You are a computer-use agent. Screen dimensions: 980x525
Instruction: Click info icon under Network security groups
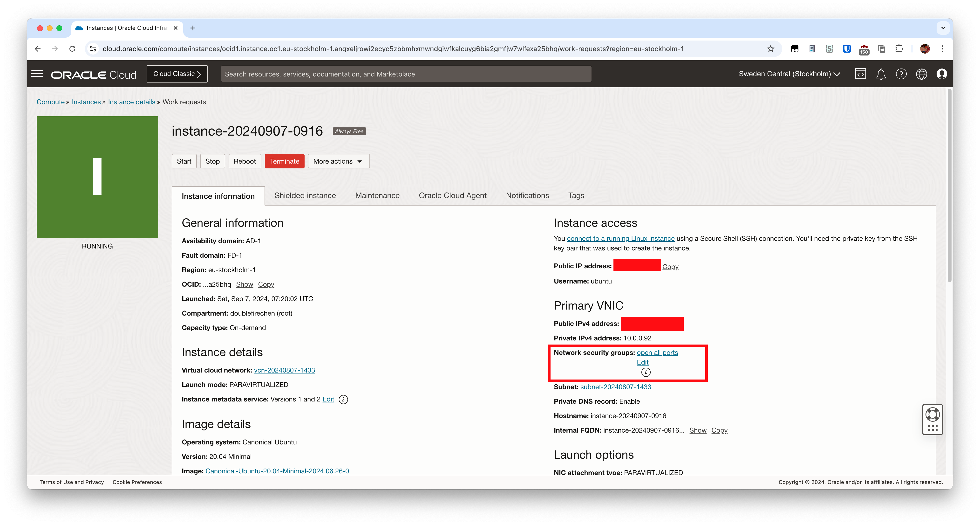[x=646, y=372]
